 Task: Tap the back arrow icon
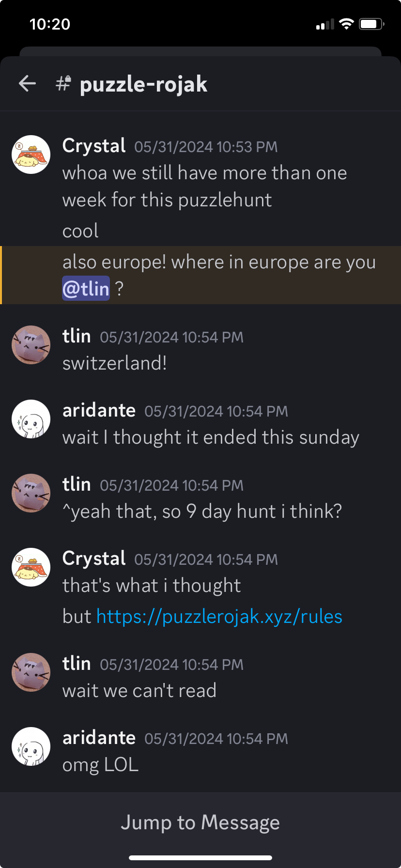(27, 83)
